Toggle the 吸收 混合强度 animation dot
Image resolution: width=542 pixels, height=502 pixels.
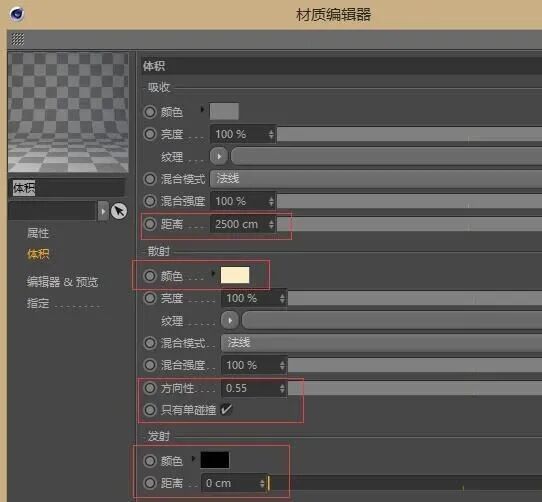pos(150,201)
